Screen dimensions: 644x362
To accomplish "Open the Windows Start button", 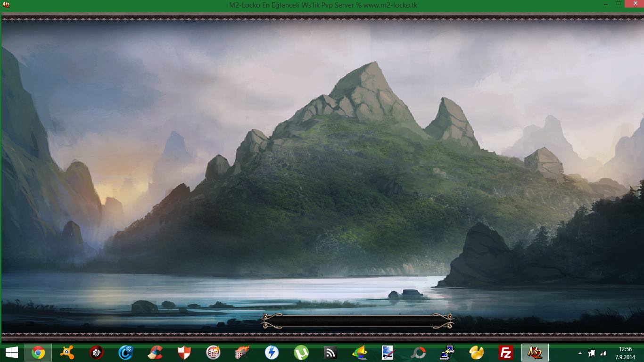I will [12, 353].
